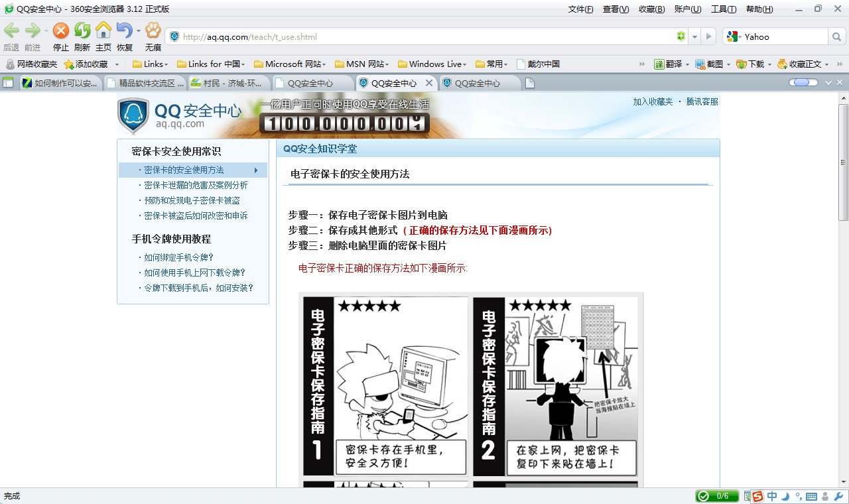849x504 pixels.
Task: Click the Forward (前进) arrow button
Action: pyautogui.click(x=33, y=31)
